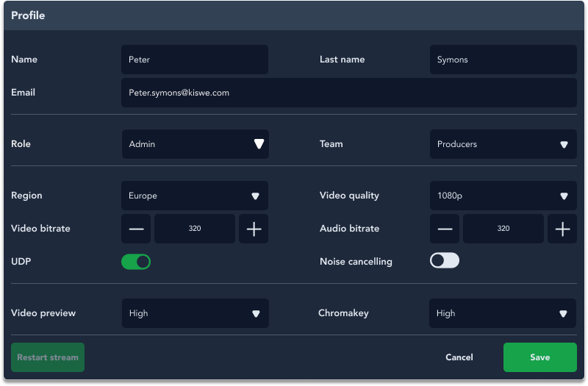Image resolution: width=588 pixels, height=386 pixels.
Task: Click the Restart stream button
Action: coord(48,358)
